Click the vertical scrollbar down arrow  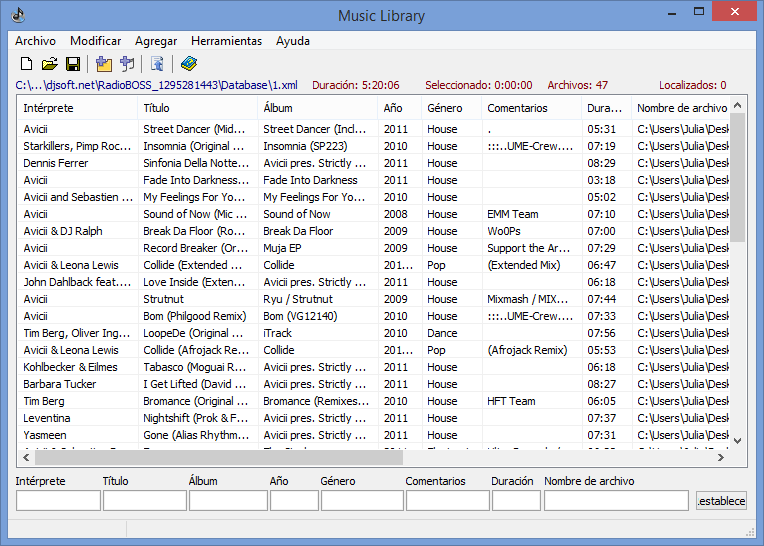tap(738, 440)
